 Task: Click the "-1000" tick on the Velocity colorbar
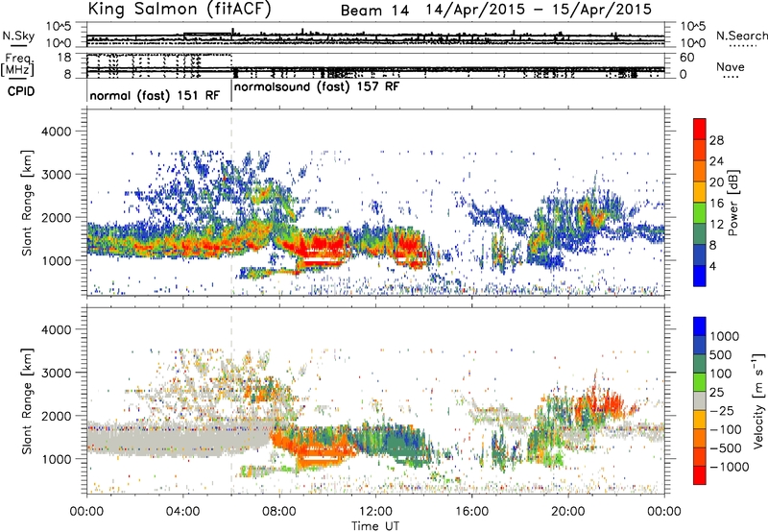tap(730, 467)
